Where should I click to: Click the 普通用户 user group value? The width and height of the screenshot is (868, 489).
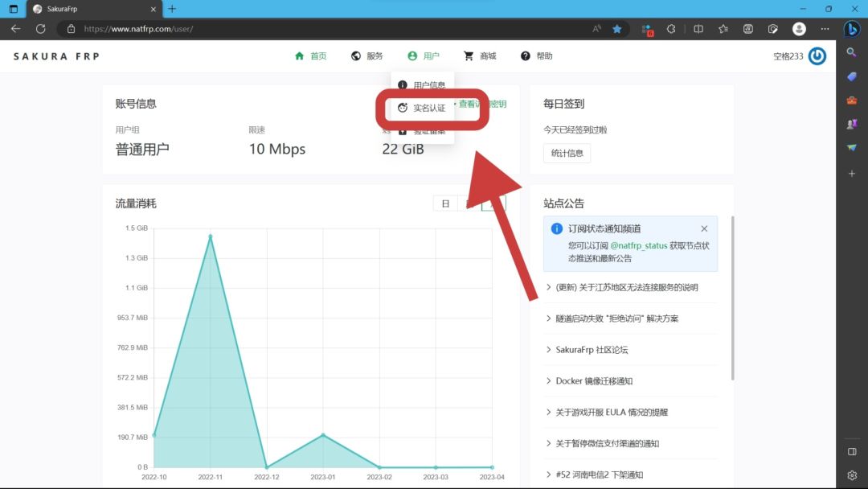pos(142,149)
